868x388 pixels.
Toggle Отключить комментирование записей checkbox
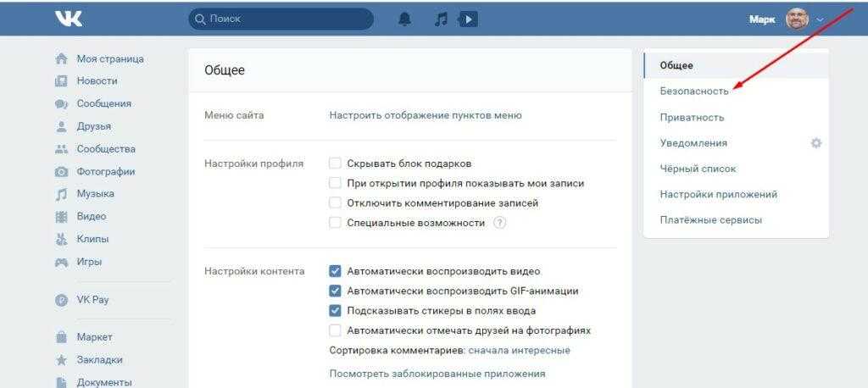pos(335,203)
